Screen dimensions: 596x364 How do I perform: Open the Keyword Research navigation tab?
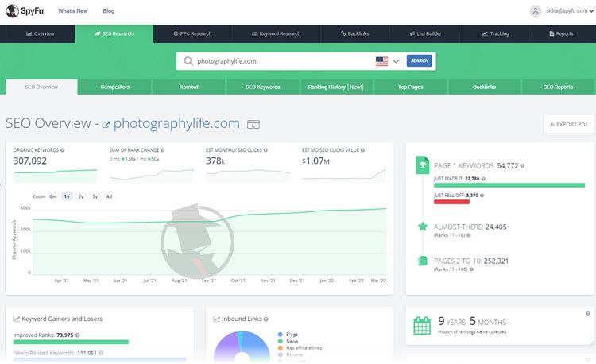pos(276,34)
